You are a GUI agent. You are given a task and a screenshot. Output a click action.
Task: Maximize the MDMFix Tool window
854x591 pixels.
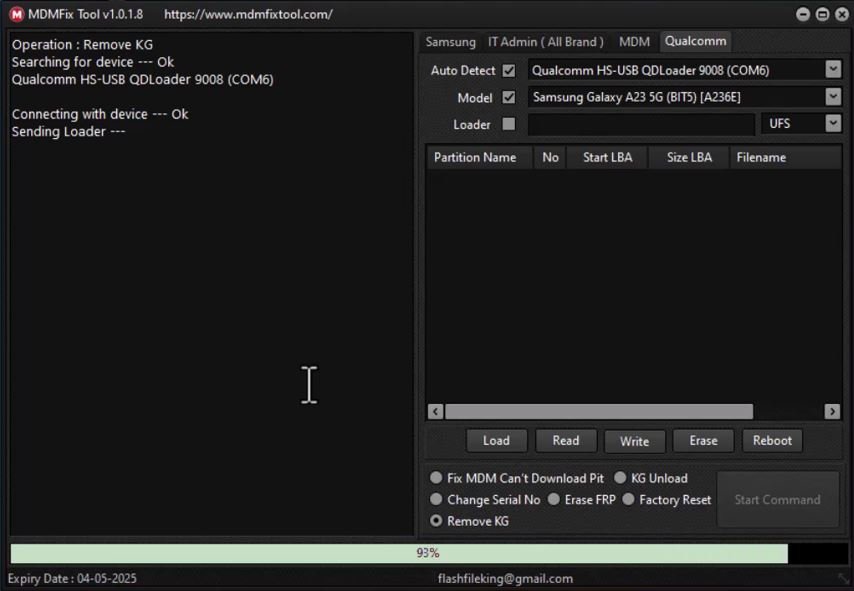(x=822, y=14)
